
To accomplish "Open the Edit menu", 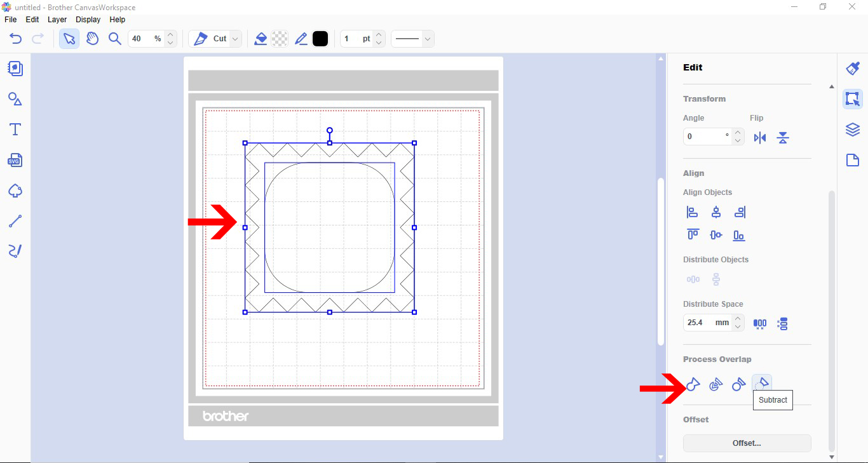I will 32,20.
